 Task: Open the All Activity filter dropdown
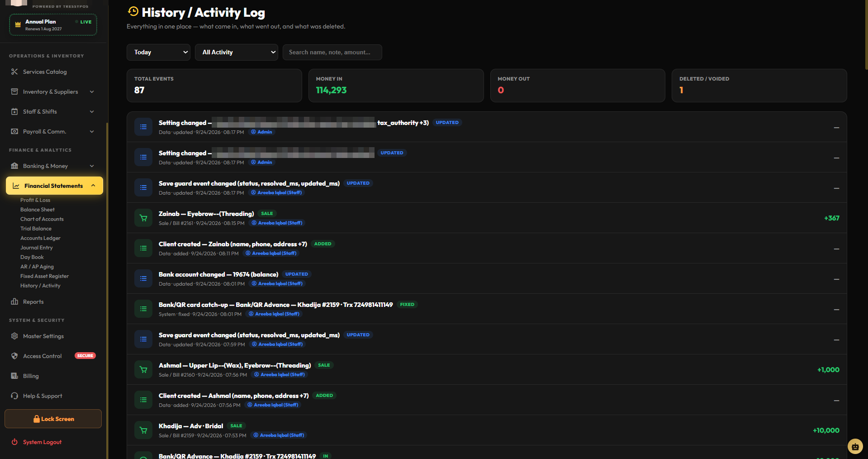(x=237, y=52)
